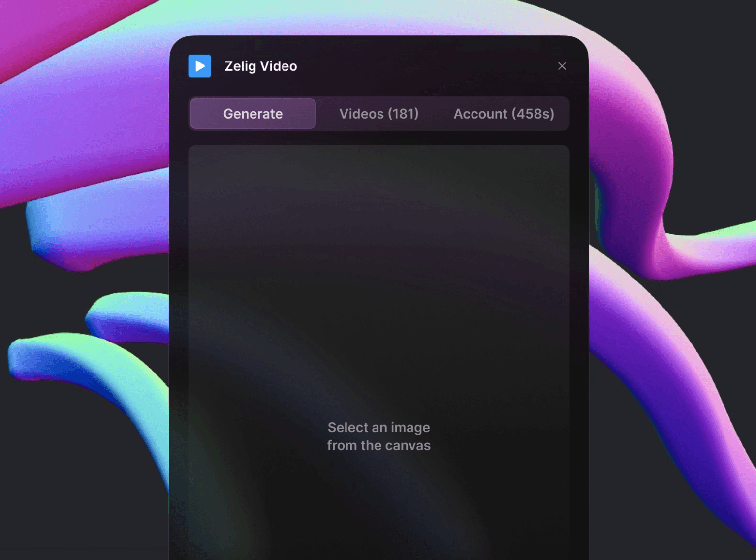Switch to the Generate tab

point(253,114)
